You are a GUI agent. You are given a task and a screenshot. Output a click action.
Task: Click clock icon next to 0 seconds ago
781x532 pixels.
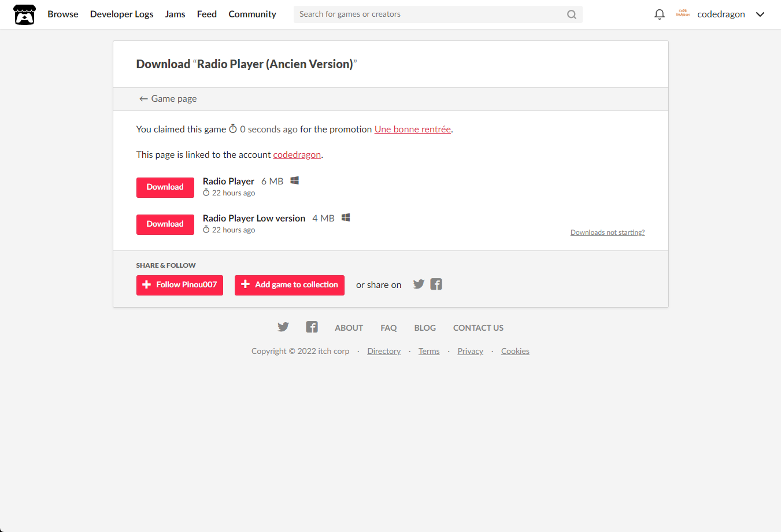233,129
